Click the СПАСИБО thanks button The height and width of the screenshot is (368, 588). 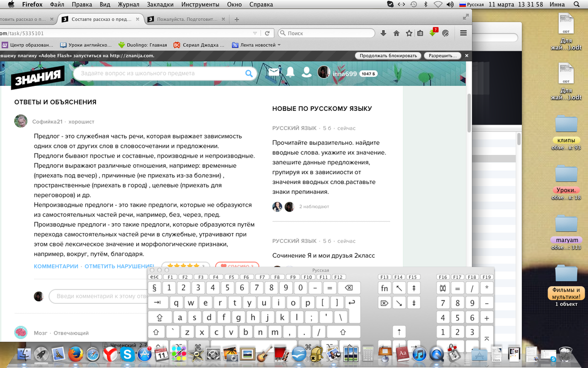237,266
